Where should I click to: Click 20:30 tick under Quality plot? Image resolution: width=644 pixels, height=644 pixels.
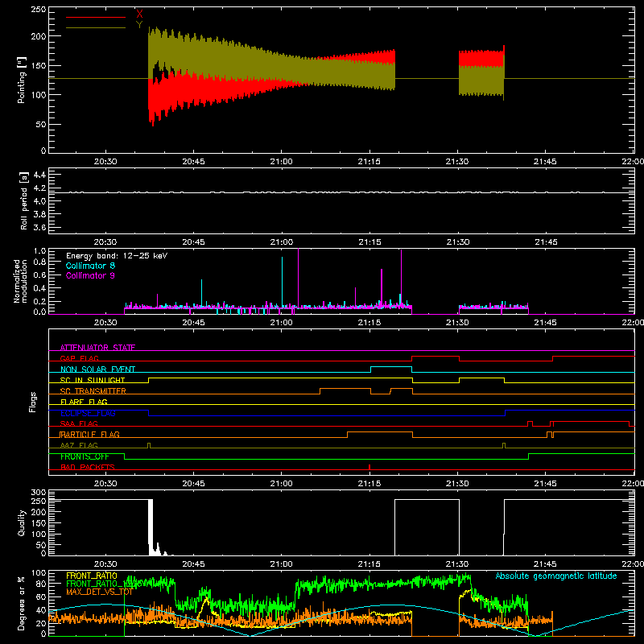pos(105,564)
